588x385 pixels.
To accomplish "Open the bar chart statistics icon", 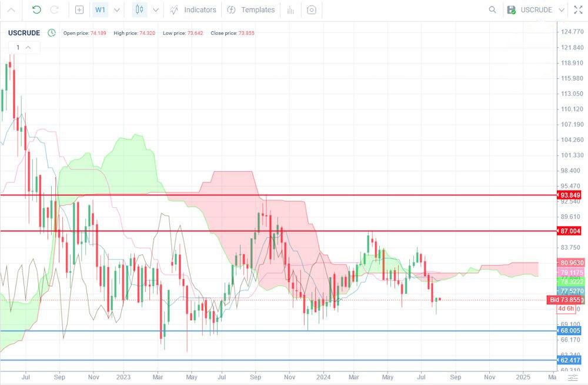I will coord(290,10).
